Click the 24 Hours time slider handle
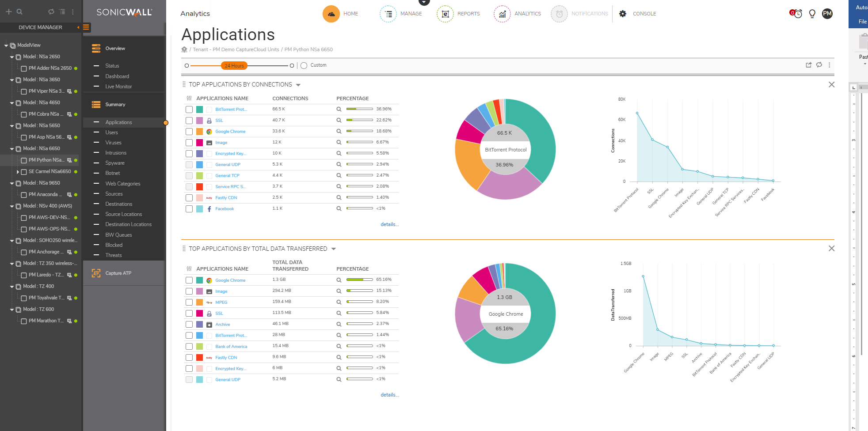Screen dimensions: 868x431 tap(234, 66)
